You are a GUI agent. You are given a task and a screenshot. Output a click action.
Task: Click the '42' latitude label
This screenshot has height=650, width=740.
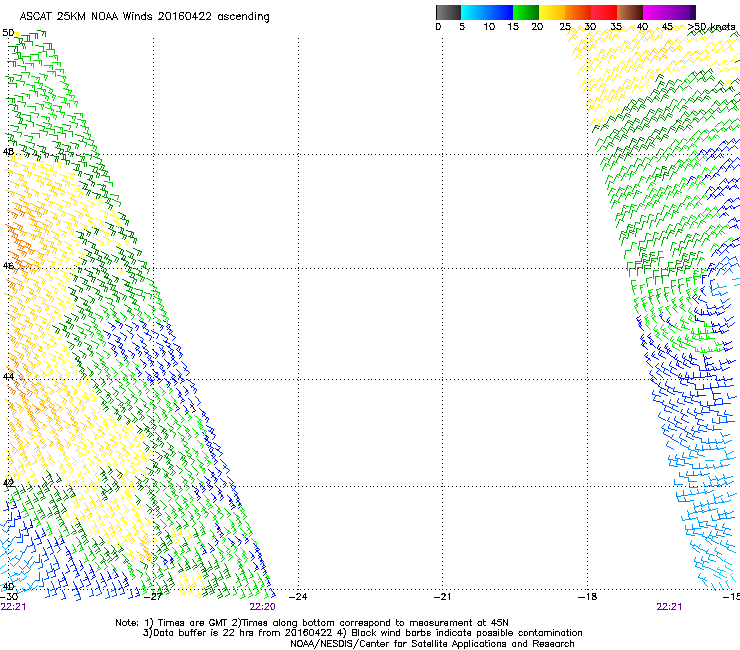(x=8, y=483)
